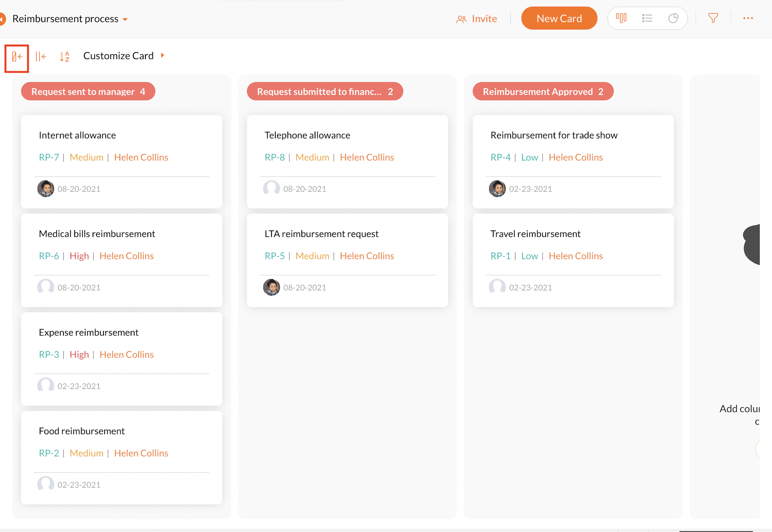Click the New Card button
Screen dimensions: 772x532
[x=559, y=18]
